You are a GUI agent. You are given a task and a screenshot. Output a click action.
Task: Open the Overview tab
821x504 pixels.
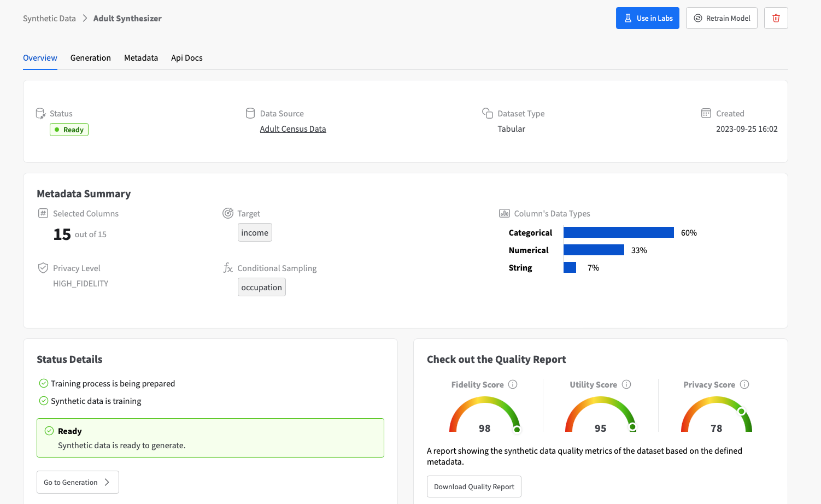40,58
